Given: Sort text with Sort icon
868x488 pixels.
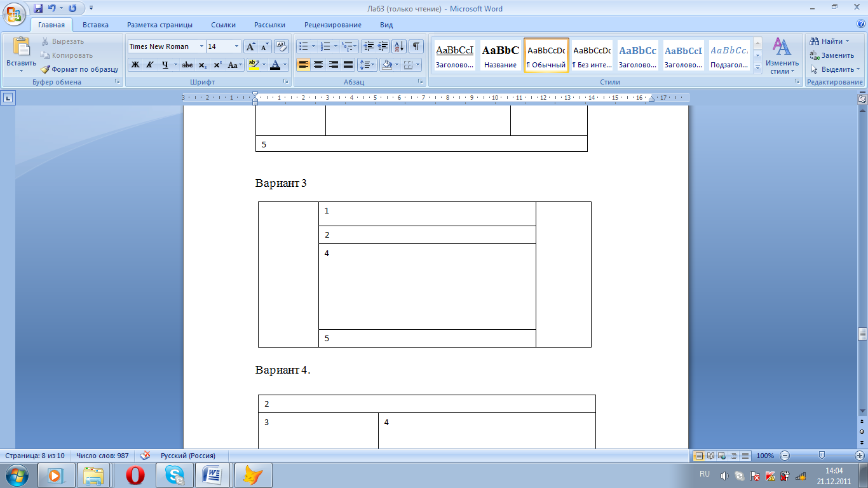Looking at the screenshot, I should (x=400, y=46).
